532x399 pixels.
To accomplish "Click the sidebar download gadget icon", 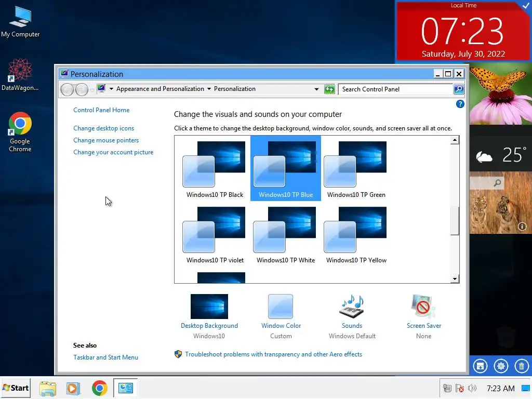I will coord(480,366).
